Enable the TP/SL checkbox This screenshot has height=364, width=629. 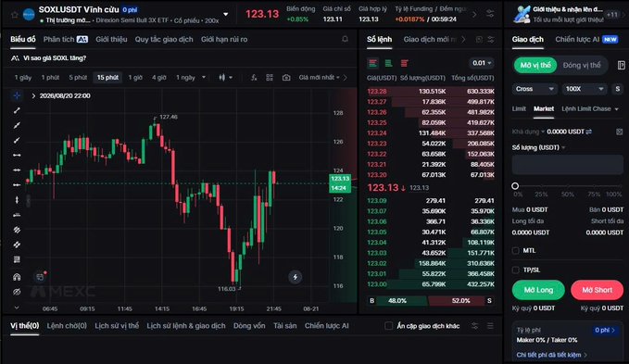coord(515,270)
